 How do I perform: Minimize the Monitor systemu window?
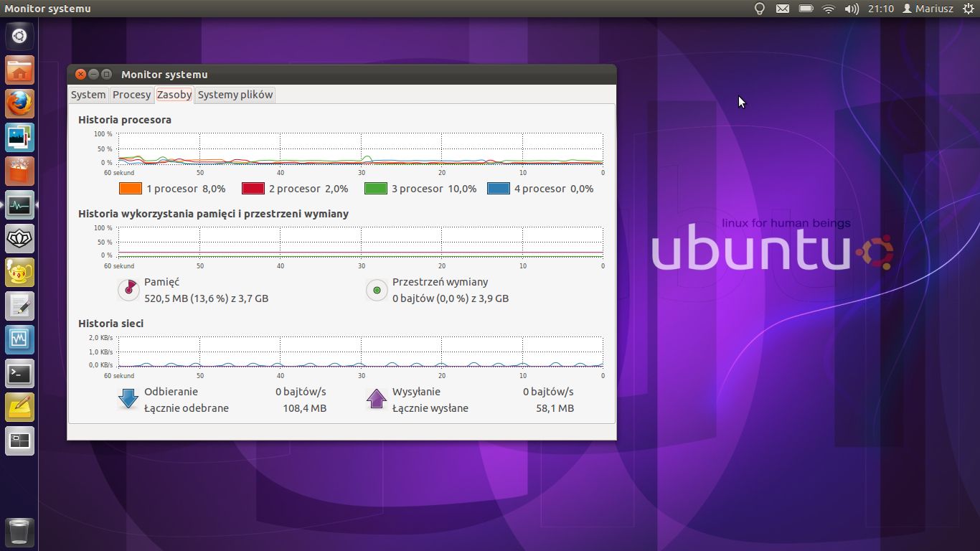94,74
